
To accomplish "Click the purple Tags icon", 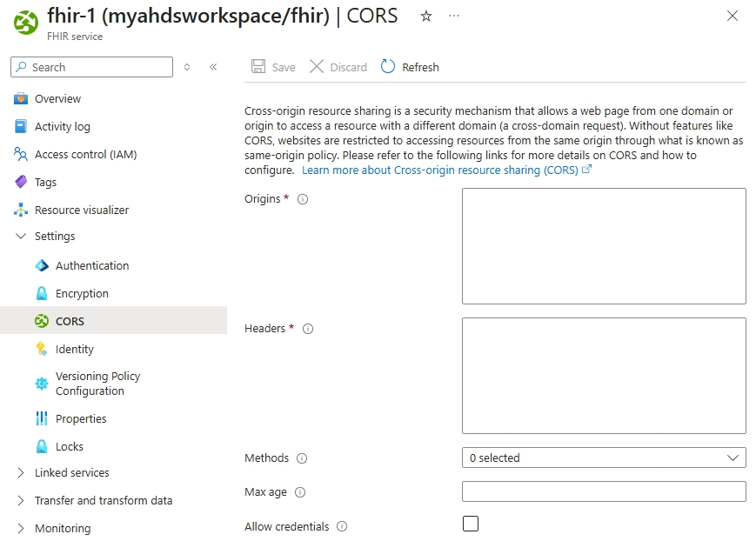I will [21, 182].
